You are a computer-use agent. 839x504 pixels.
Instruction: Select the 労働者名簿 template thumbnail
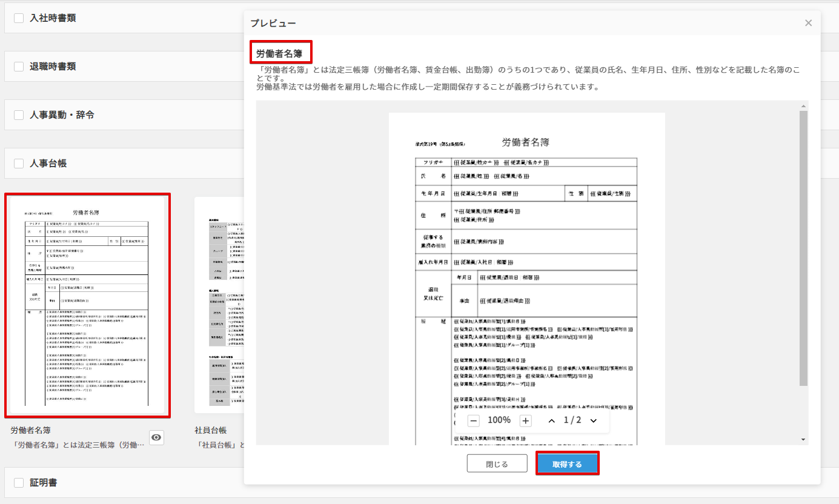point(87,306)
